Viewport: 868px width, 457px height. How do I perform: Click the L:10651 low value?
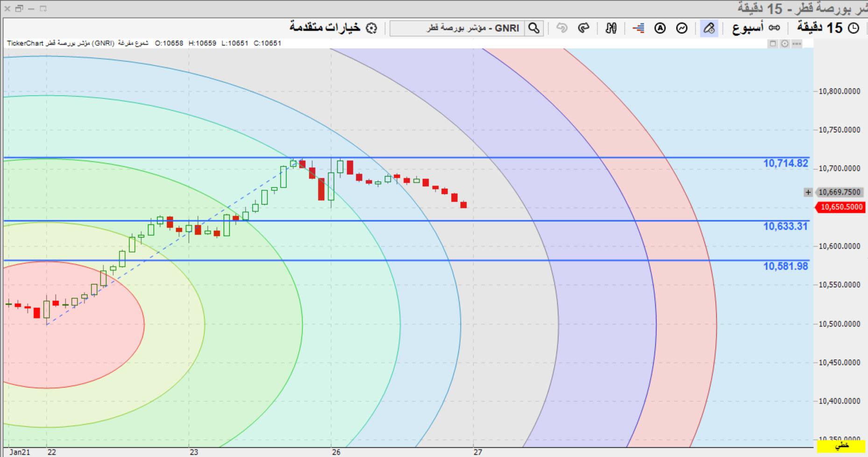coord(235,43)
